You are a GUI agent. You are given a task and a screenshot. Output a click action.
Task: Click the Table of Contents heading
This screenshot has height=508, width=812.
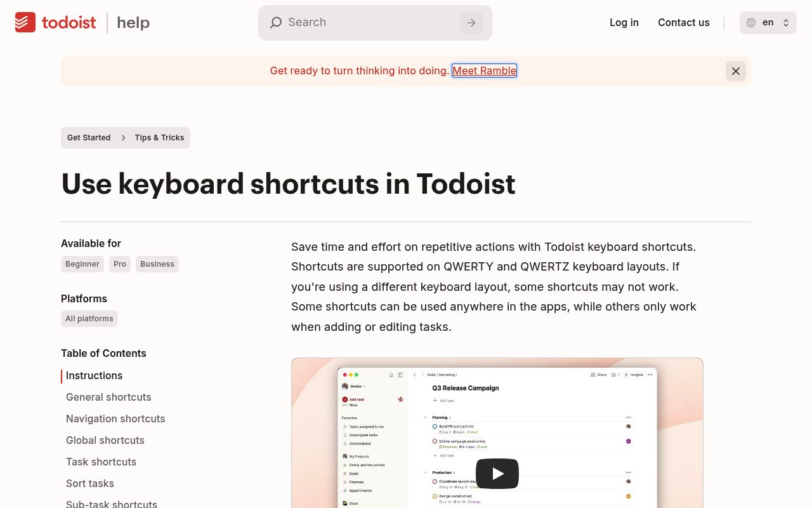(103, 353)
